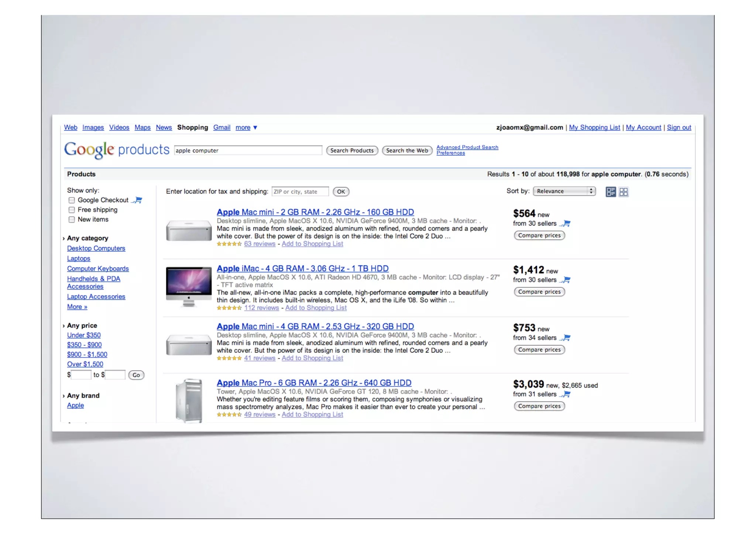The image size is (756, 534).
Task: Click cart icon beside 34 sellers
Action: tap(565, 338)
